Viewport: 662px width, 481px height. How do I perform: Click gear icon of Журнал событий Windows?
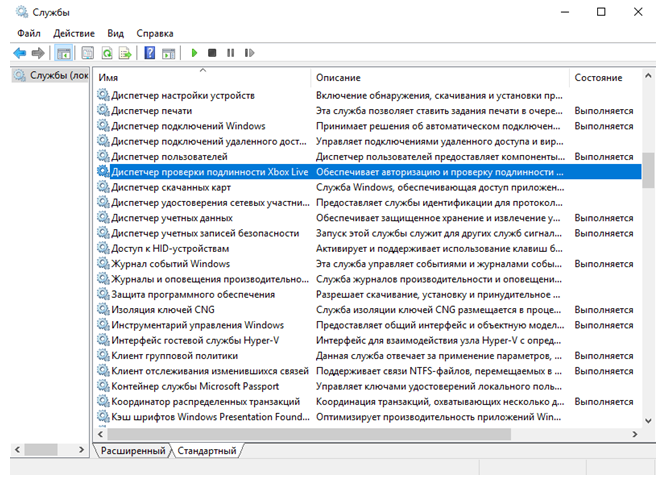pyautogui.click(x=103, y=264)
